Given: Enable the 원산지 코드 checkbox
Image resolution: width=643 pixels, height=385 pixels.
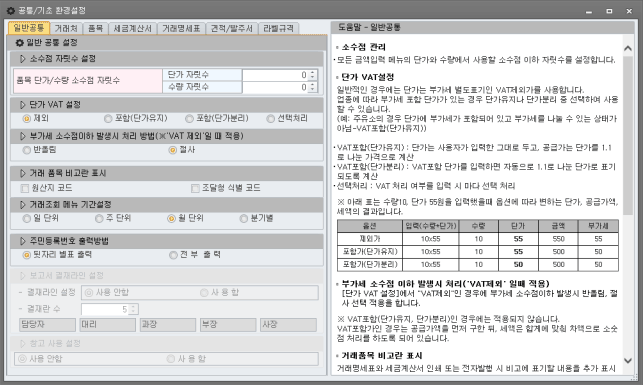Looking at the screenshot, I should [25, 188].
